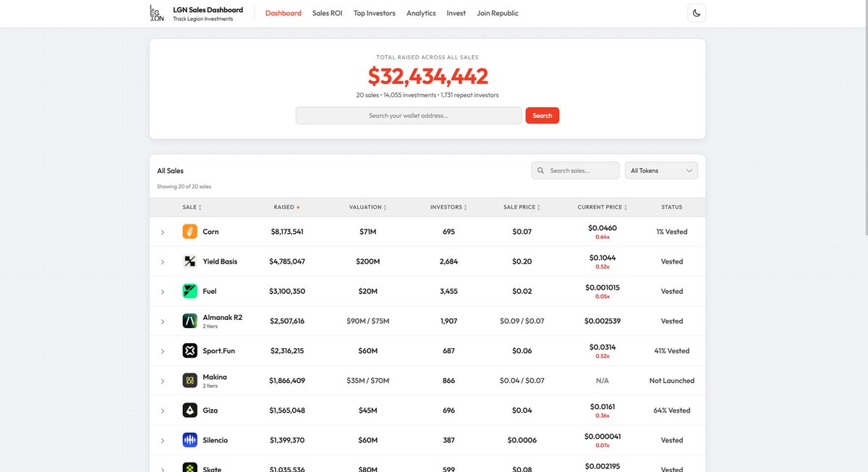Click the wallet address search field
This screenshot has height=472, width=868.
click(409, 115)
